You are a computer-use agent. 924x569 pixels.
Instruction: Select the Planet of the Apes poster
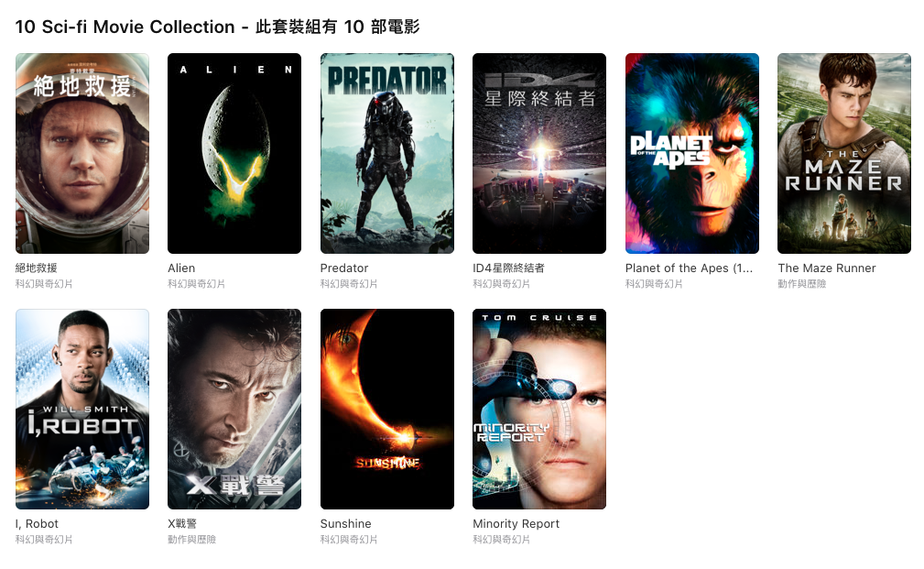coord(691,153)
